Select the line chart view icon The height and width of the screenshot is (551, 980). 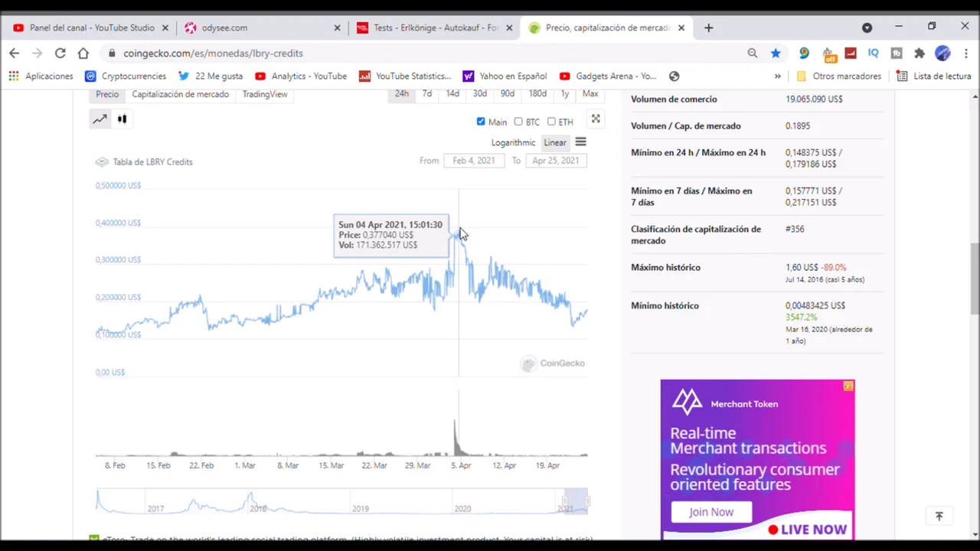[x=100, y=119]
